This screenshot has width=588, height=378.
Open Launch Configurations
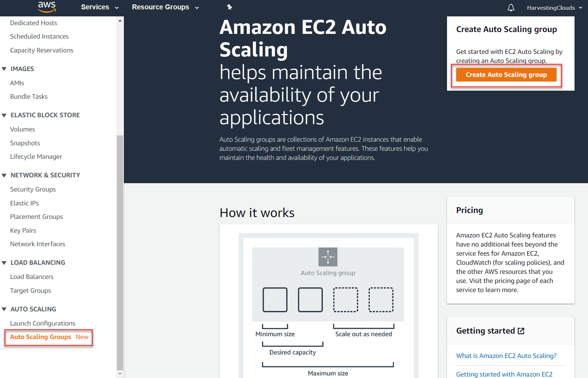[x=43, y=323]
